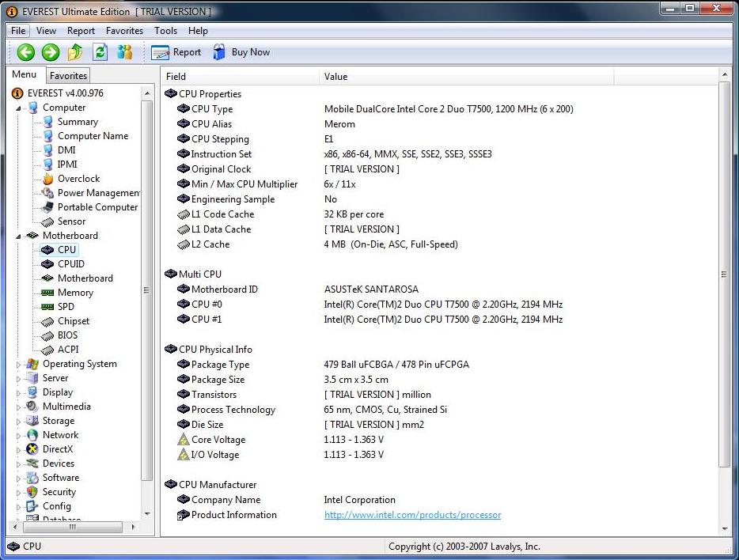This screenshot has width=739, height=560.
Task: Open the File menu
Action: [18, 31]
